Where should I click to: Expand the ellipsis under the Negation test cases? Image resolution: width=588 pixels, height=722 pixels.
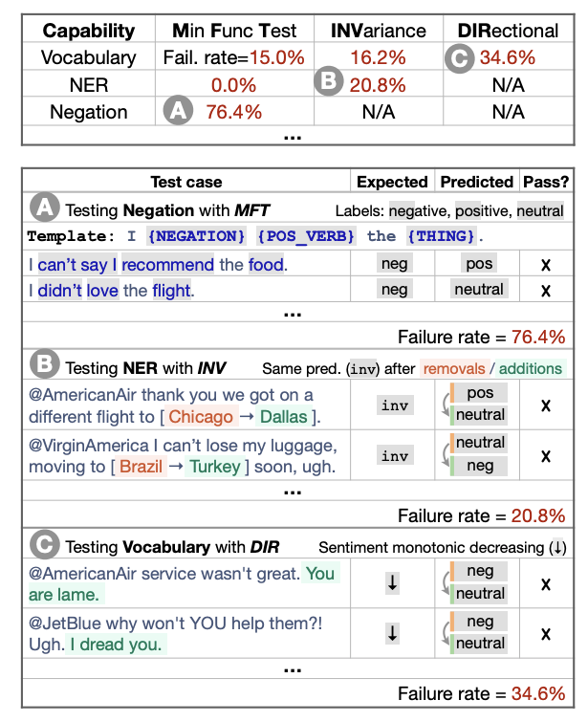(x=294, y=313)
